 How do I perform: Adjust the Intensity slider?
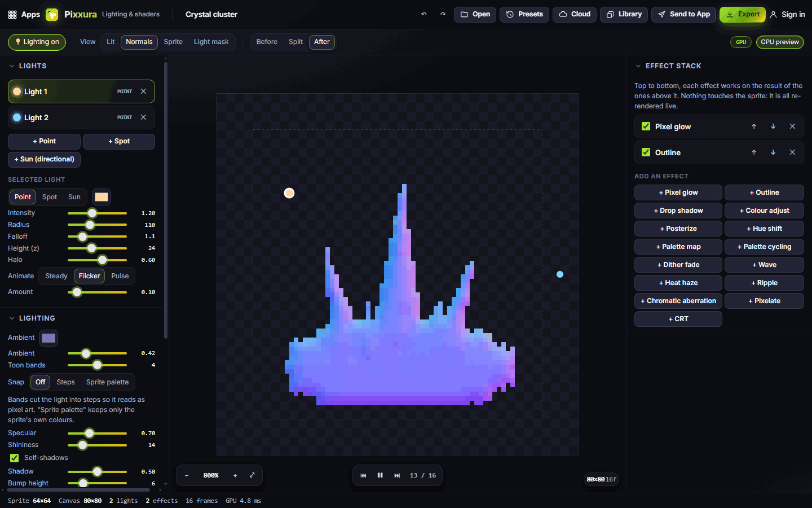pos(97,213)
